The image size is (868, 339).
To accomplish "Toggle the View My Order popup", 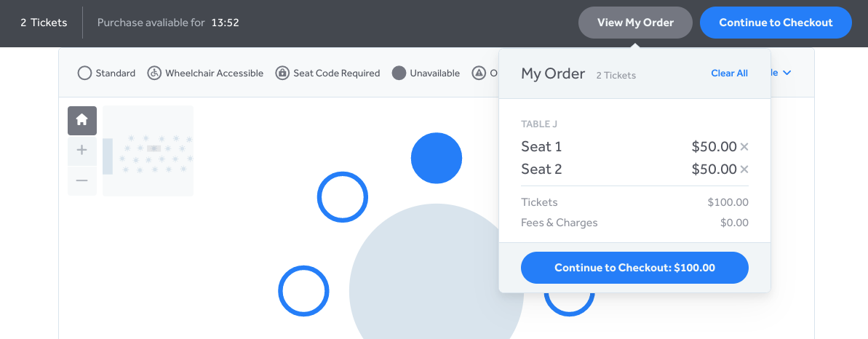I will coord(635,23).
